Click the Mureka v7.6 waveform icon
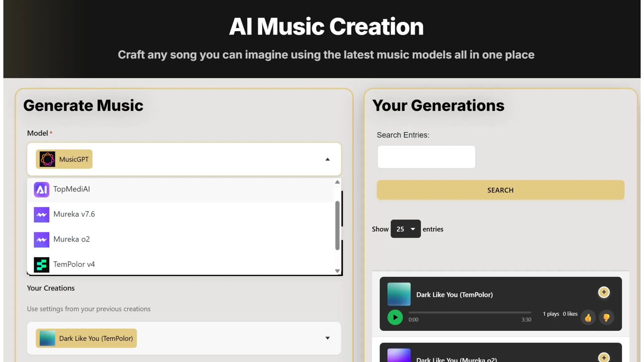The width and height of the screenshot is (644, 362). tap(41, 215)
